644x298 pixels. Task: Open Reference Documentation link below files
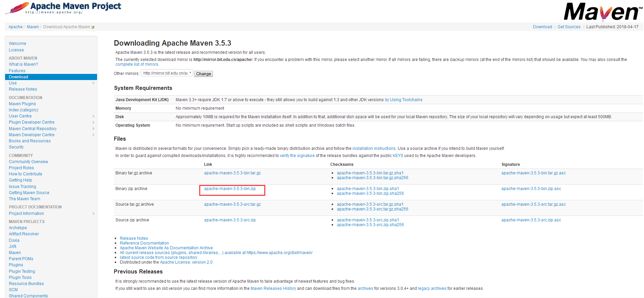(x=144, y=243)
